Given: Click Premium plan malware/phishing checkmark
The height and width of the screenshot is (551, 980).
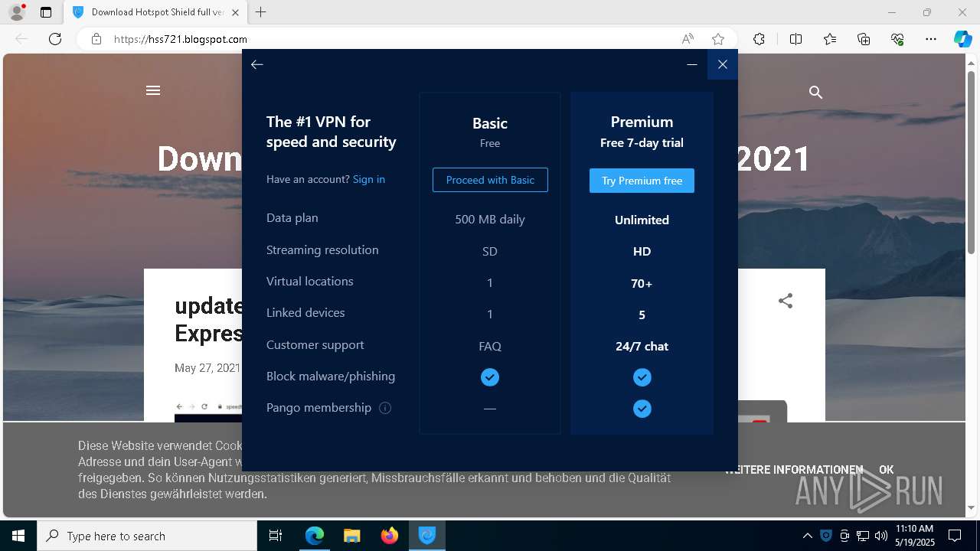Looking at the screenshot, I should pyautogui.click(x=642, y=377).
